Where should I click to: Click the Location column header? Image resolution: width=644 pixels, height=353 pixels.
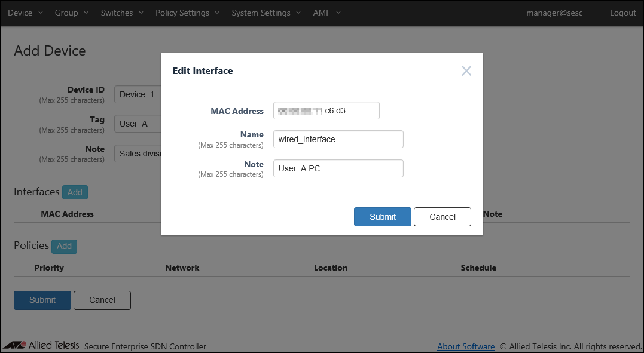tap(331, 268)
